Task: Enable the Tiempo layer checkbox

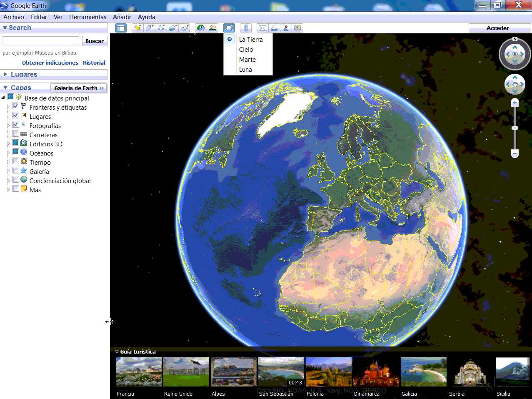Action: [15, 162]
